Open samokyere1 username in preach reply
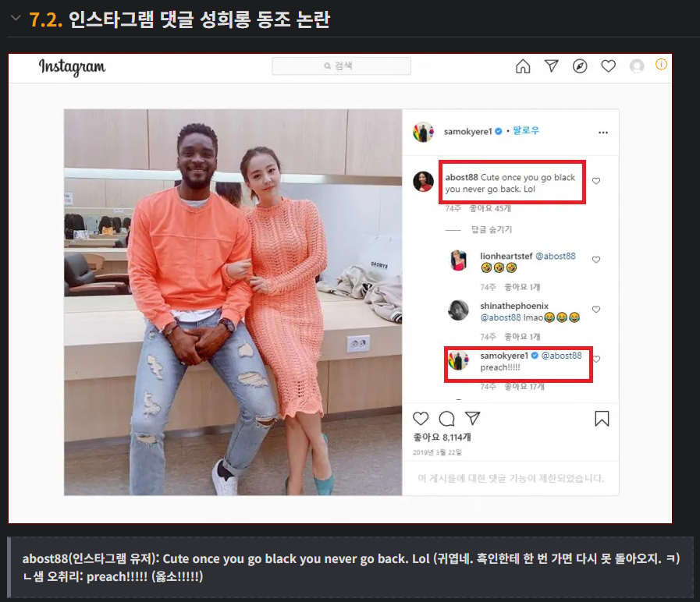 504,356
